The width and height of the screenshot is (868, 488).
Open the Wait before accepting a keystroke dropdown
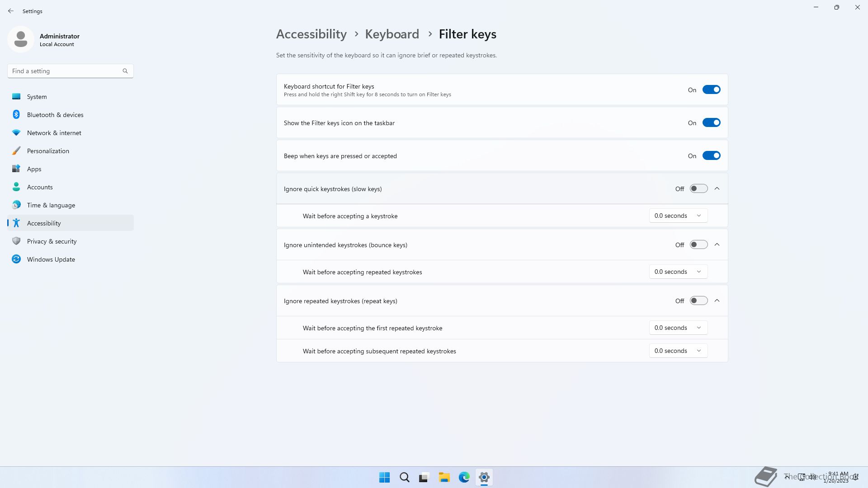click(678, 216)
